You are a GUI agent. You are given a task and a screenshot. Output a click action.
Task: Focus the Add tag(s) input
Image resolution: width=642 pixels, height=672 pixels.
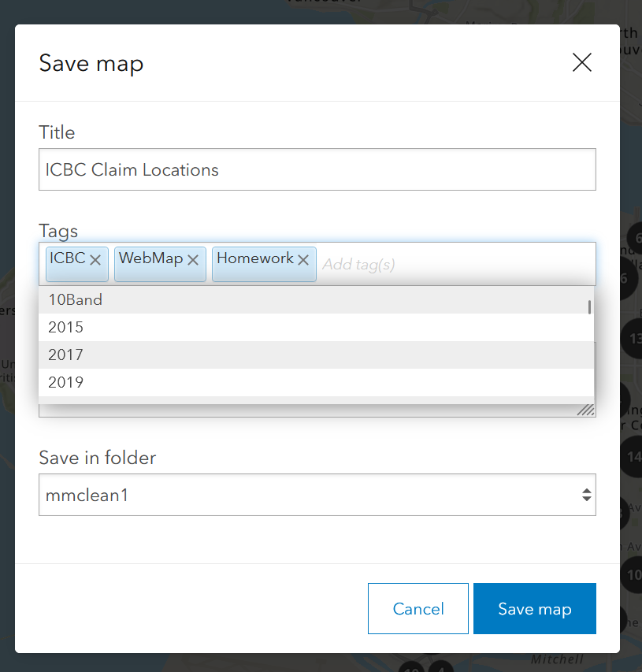[456, 265]
